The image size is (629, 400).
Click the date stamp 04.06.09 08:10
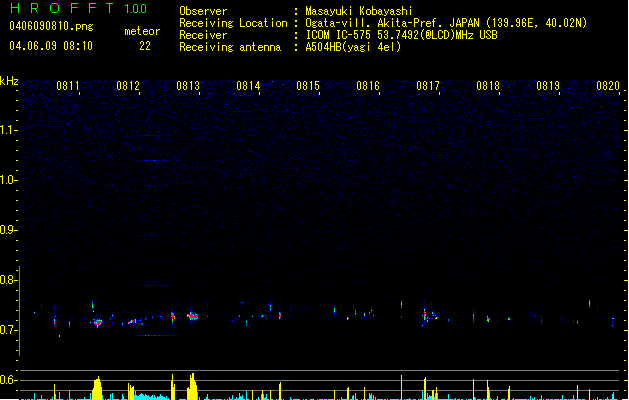click(51, 46)
